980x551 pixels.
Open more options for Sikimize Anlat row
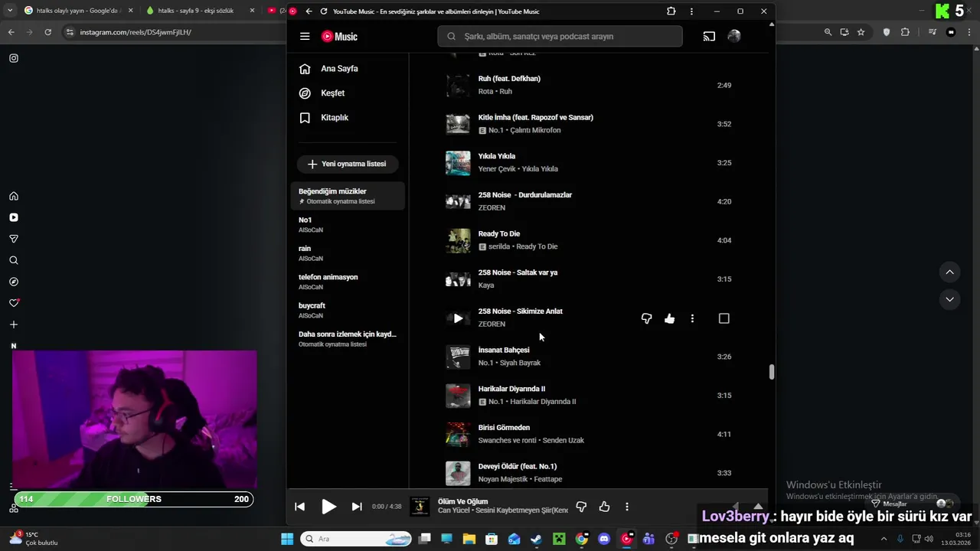coord(692,318)
